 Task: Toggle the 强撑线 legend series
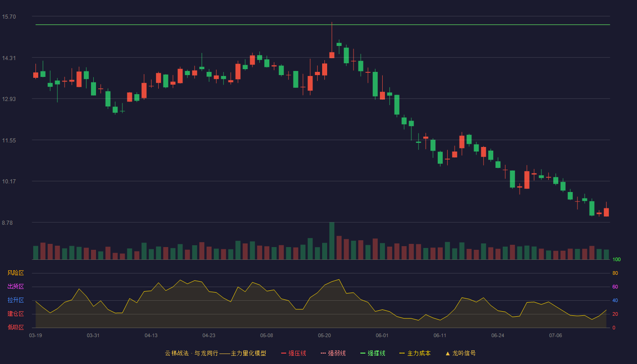point(373,353)
